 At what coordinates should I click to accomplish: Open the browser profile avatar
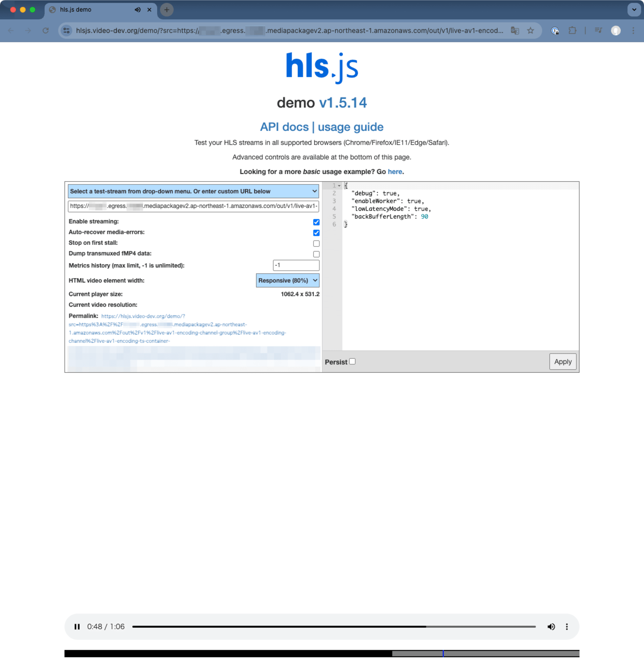[616, 31]
